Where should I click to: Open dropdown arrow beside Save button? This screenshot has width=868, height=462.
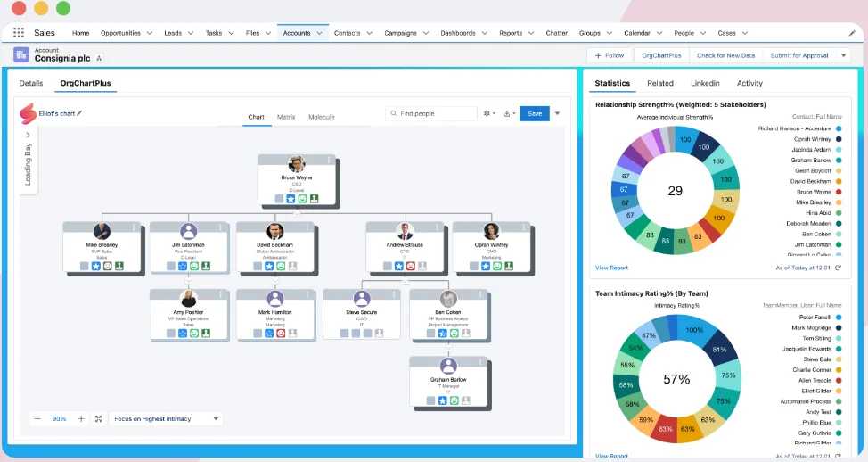(x=558, y=113)
